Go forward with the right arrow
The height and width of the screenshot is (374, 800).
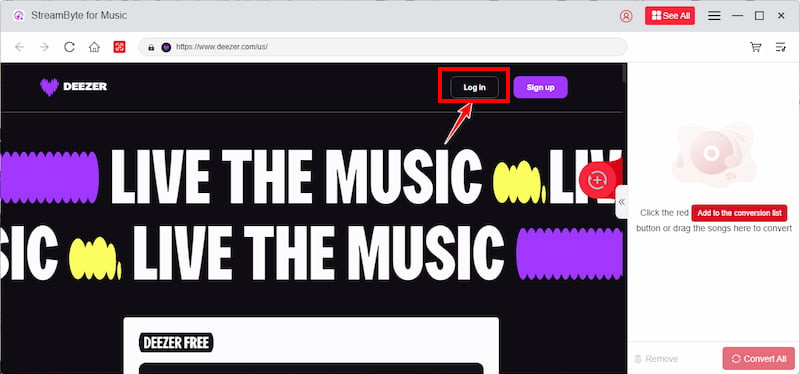[x=44, y=47]
